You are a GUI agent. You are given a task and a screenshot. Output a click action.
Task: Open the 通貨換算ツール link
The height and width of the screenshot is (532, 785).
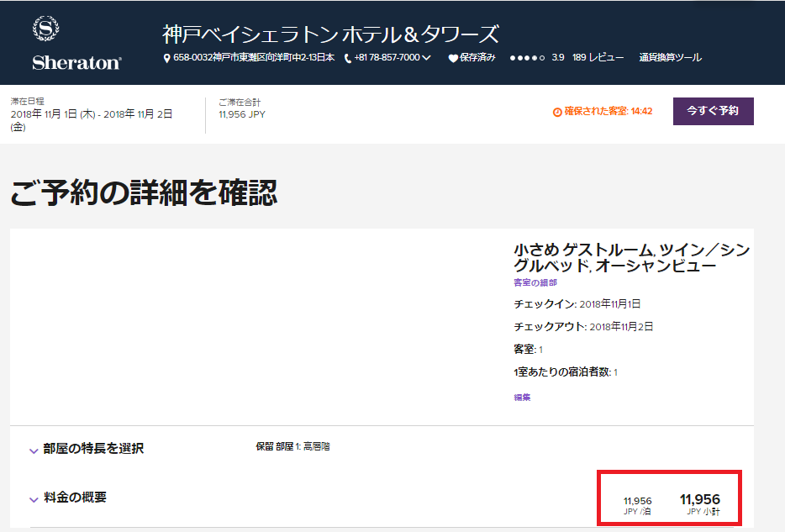670,57
